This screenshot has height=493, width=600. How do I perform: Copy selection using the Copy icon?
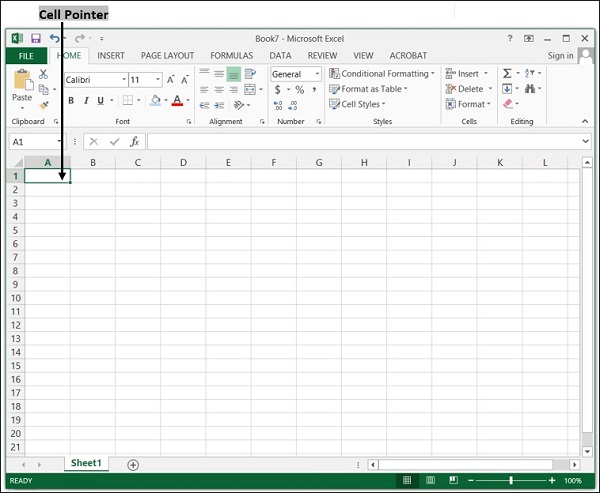click(44, 89)
